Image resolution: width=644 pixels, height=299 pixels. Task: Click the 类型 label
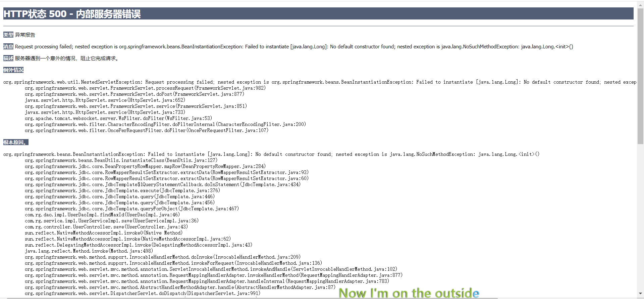8,35
